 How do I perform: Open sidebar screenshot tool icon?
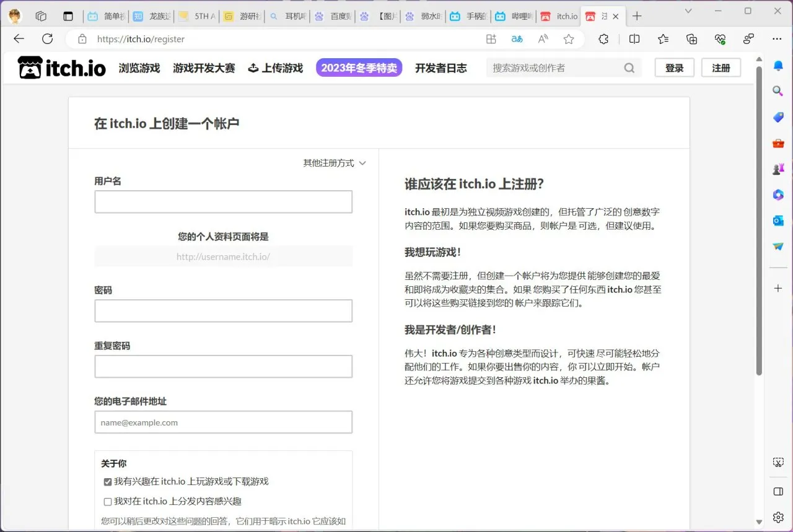pos(778,463)
